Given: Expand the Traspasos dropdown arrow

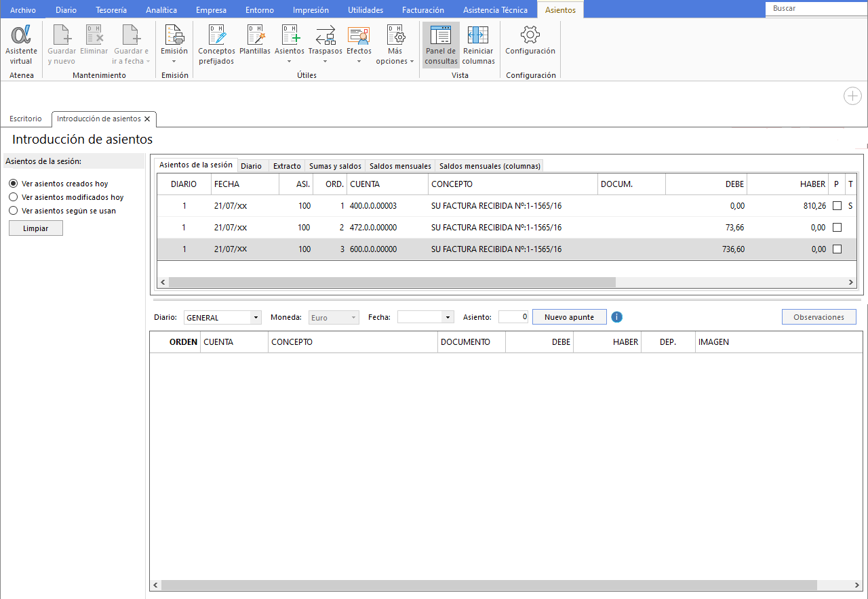Looking at the screenshot, I should click(325, 62).
